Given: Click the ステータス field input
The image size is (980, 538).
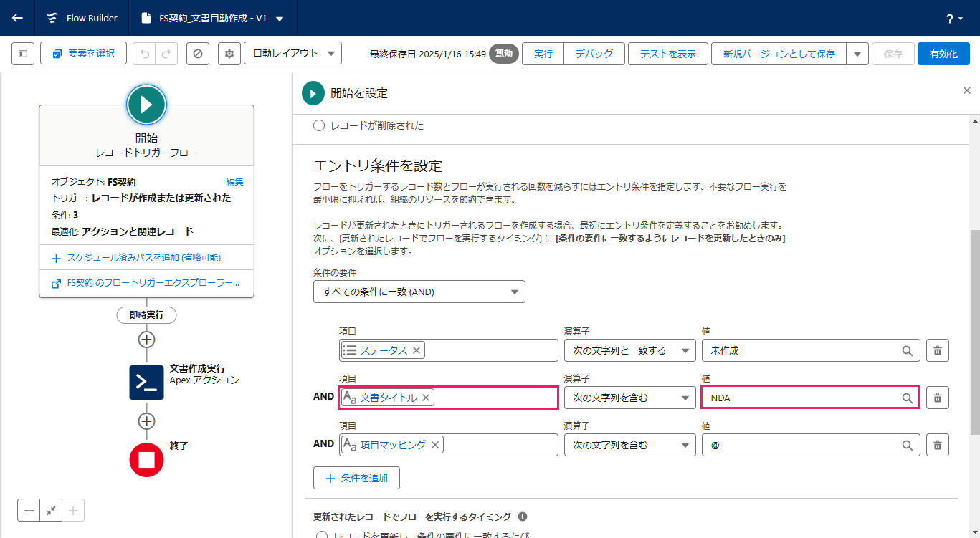Looking at the screenshot, I should click(448, 350).
